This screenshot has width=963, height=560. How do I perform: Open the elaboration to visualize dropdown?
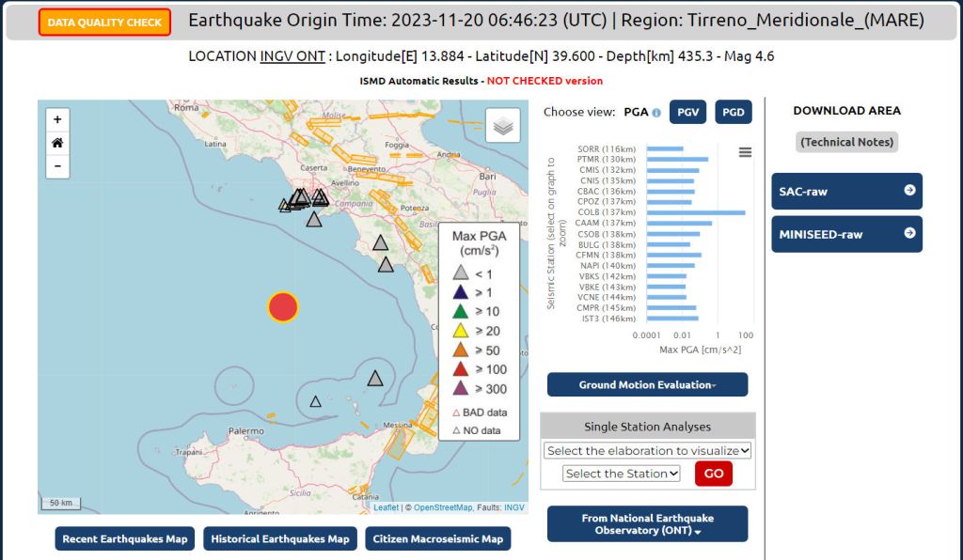[x=647, y=450]
